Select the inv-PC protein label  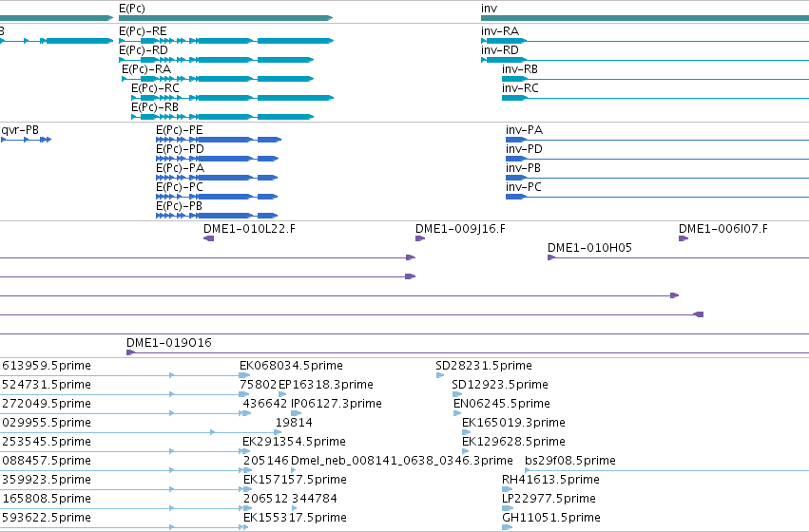(524, 188)
